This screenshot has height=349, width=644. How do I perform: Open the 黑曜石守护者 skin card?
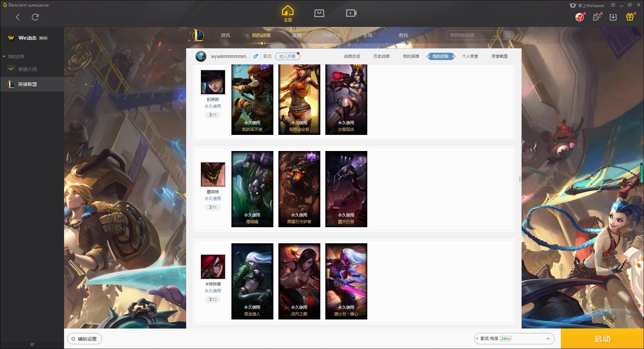click(x=299, y=189)
